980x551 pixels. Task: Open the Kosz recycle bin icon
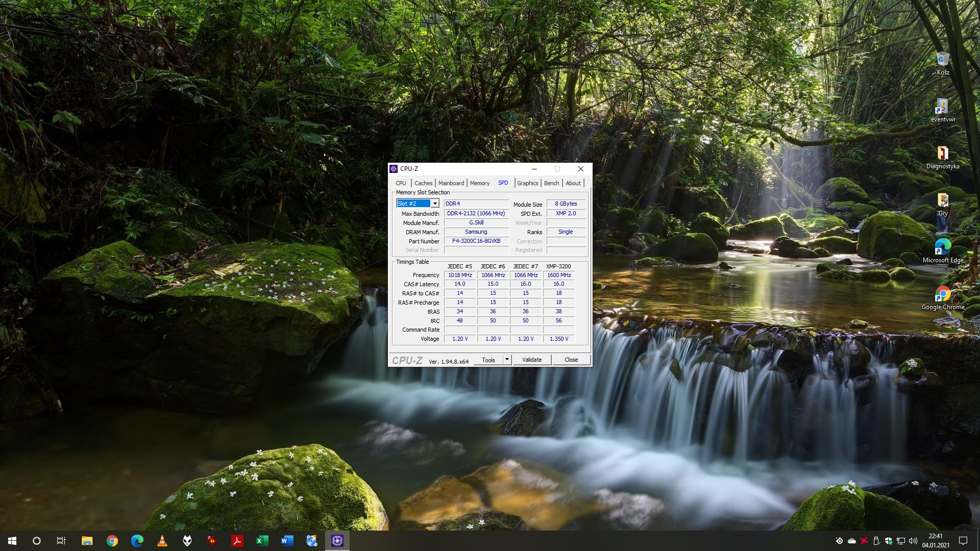943,62
